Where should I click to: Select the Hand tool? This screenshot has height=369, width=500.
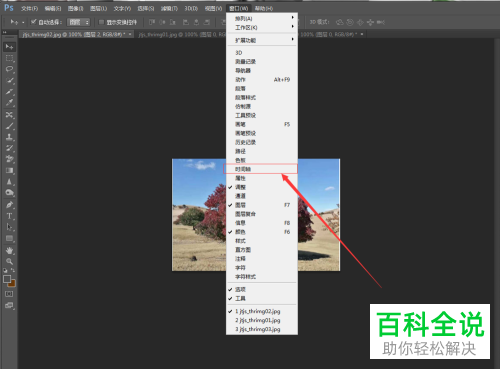click(x=9, y=250)
